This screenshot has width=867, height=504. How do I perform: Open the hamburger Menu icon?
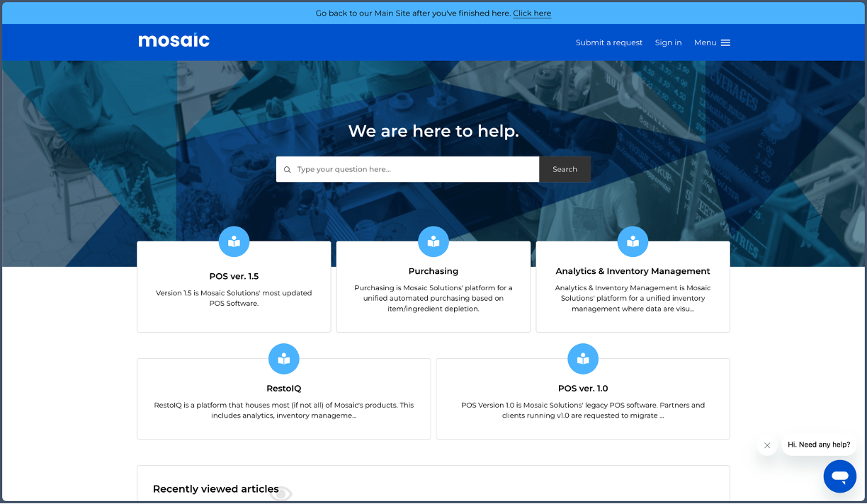725,43
